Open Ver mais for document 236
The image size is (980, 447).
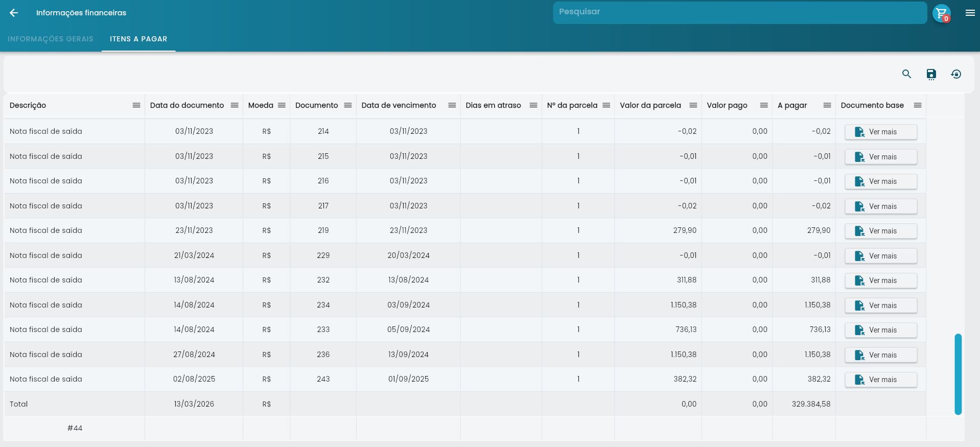pos(881,355)
